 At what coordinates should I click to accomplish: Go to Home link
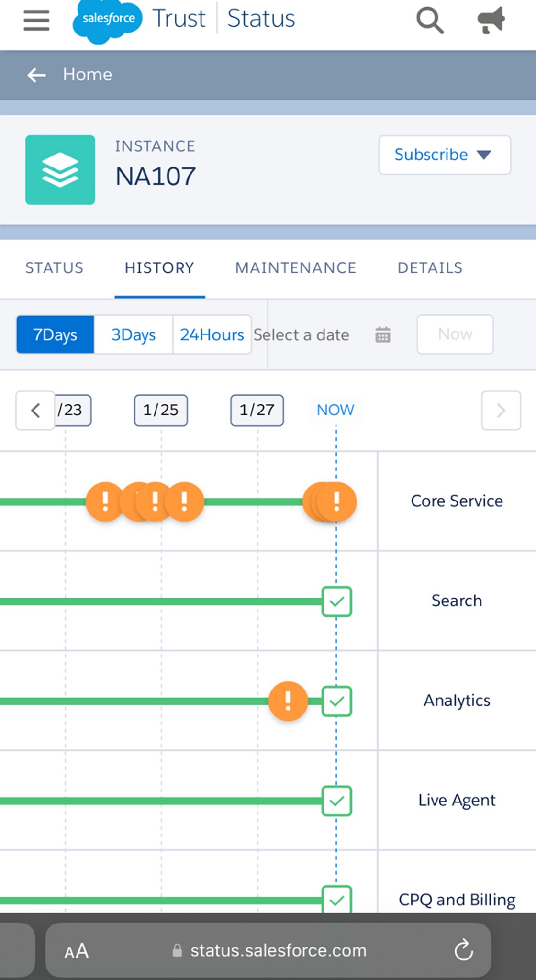pos(88,75)
